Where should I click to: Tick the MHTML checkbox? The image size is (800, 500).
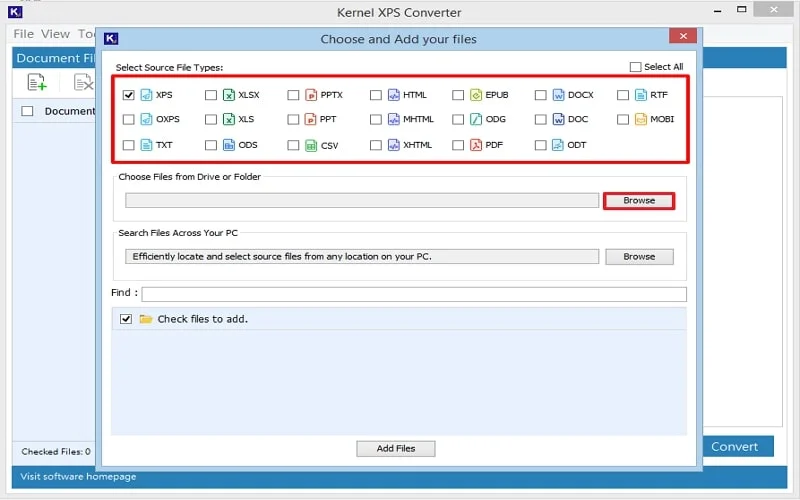(376, 119)
